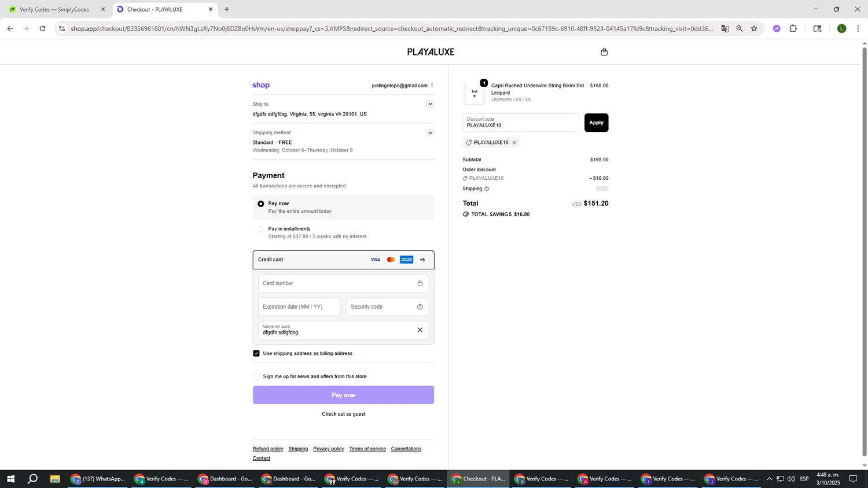The width and height of the screenshot is (868, 488).
Task: Show hidden system tray icons
Action: (769, 479)
